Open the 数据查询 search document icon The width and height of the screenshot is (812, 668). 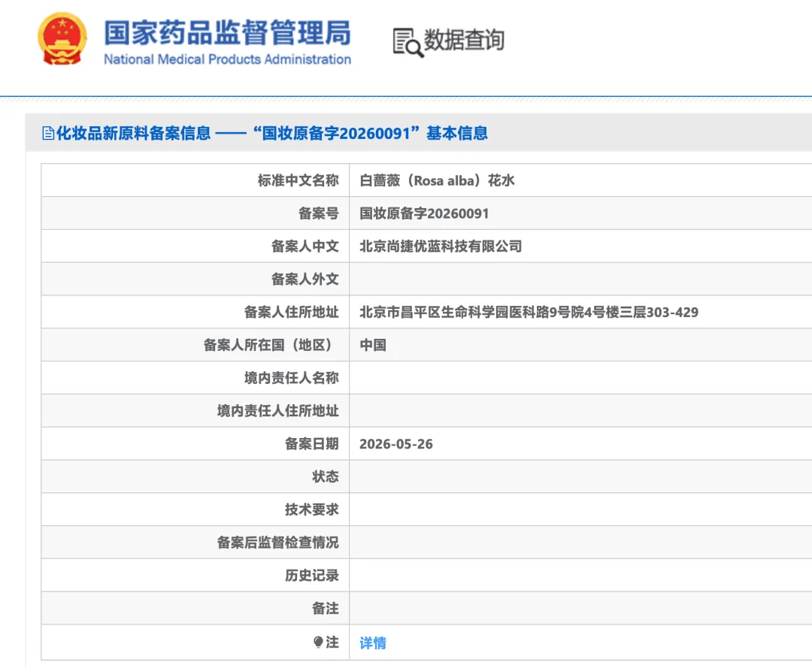408,42
